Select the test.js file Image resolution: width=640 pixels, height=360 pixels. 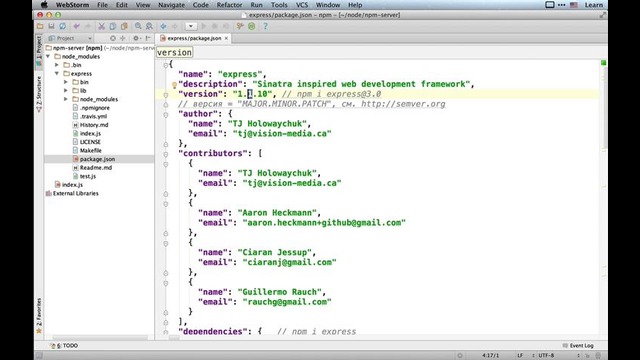coord(84,176)
